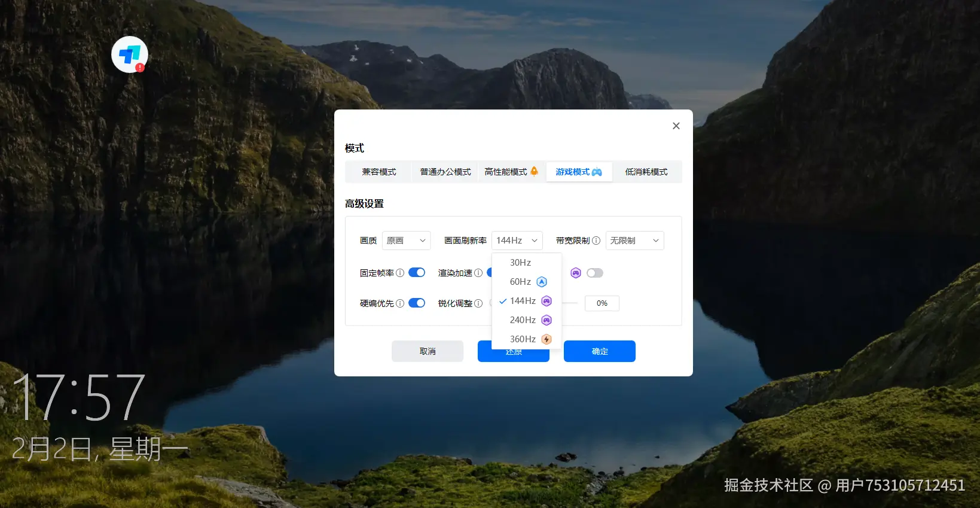The image size is (980, 508).
Task: Click the 0% sharpening value field
Action: pos(602,303)
